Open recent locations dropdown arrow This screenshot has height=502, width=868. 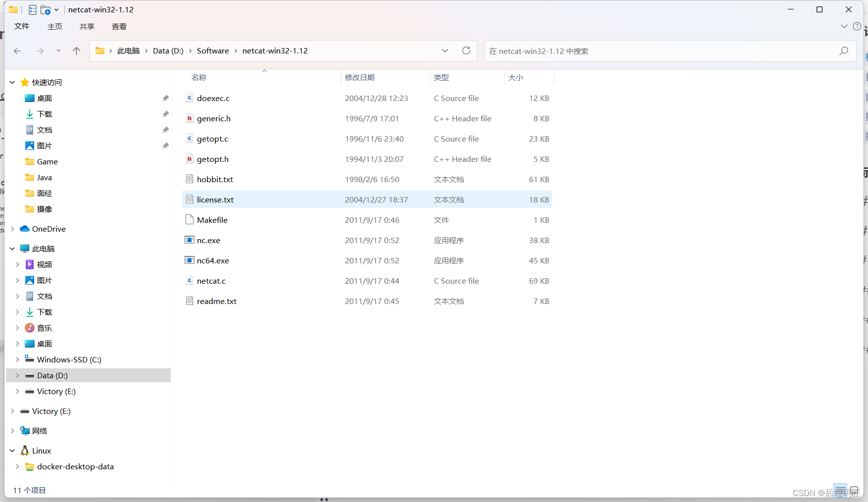pyautogui.click(x=58, y=50)
